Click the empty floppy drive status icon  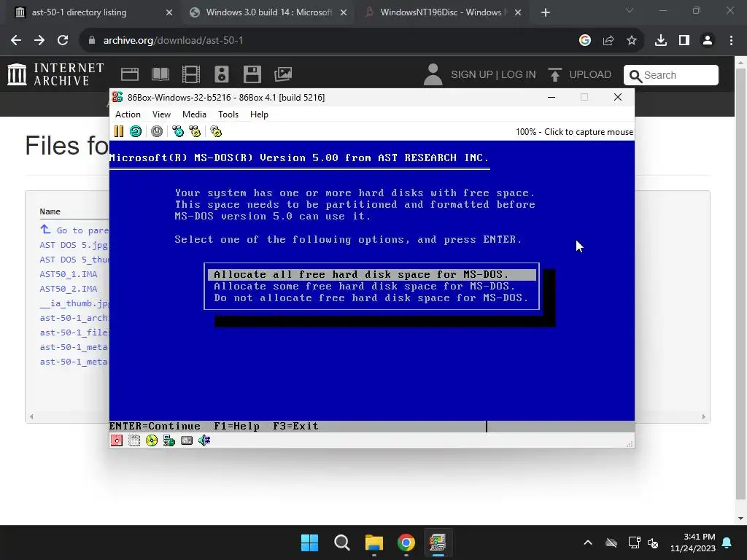[134, 440]
